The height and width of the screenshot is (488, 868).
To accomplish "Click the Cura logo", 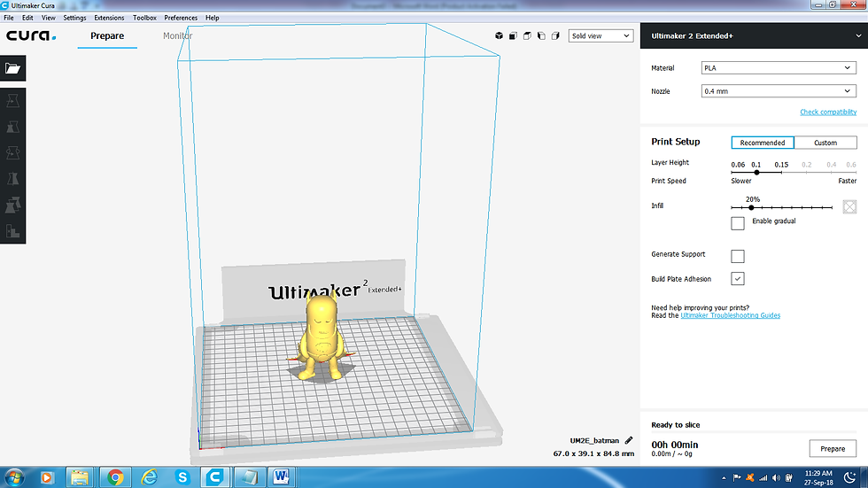I will (x=31, y=36).
